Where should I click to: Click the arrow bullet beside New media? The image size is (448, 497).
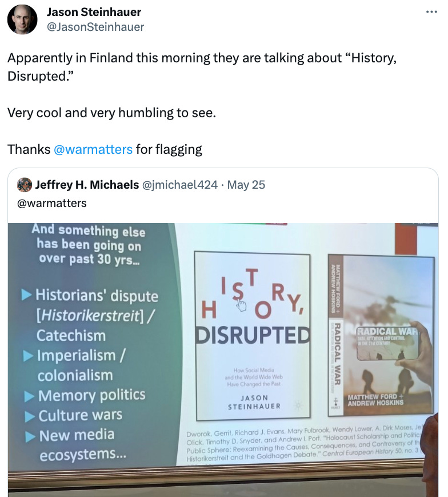(x=31, y=437)
